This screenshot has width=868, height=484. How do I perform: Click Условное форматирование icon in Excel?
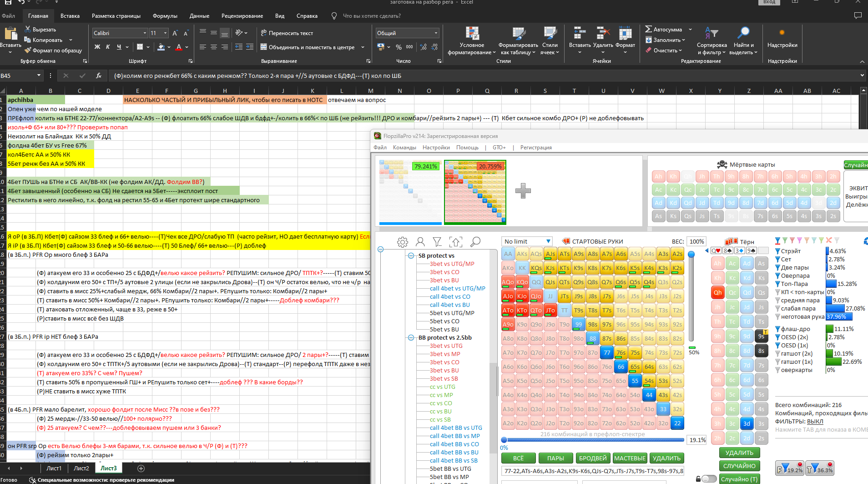click(x=472, y=33)
